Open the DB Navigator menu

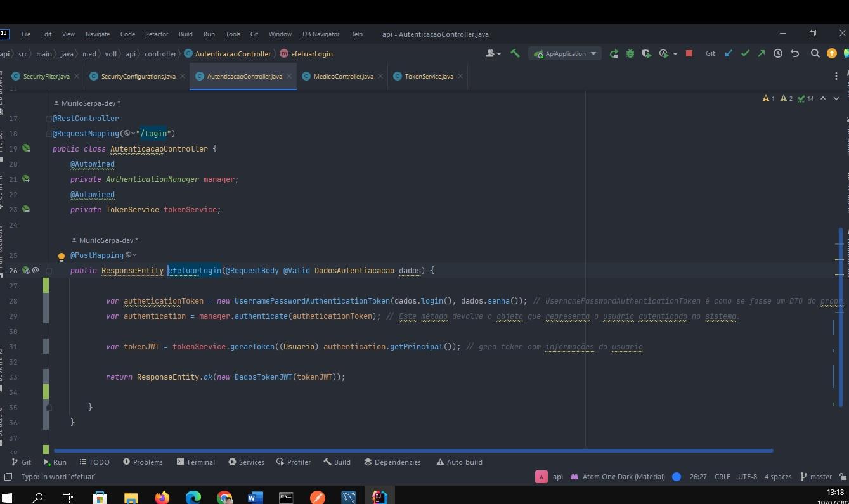tap(321, 34)
